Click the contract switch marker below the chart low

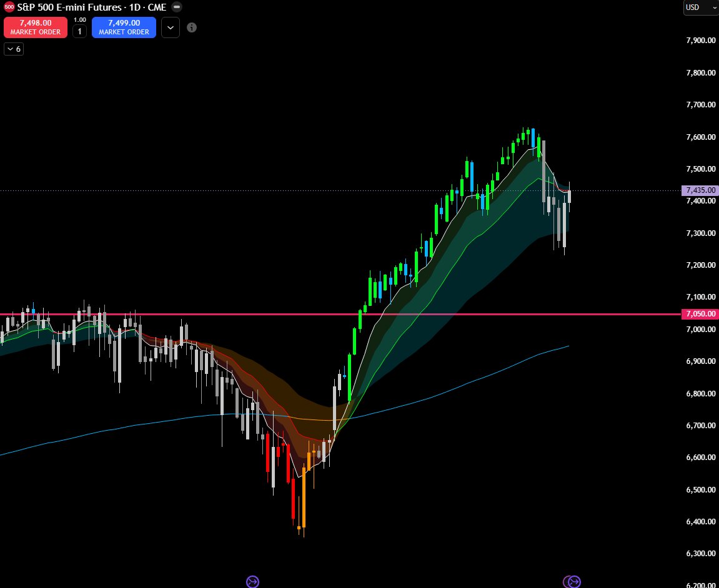(252, 582)
